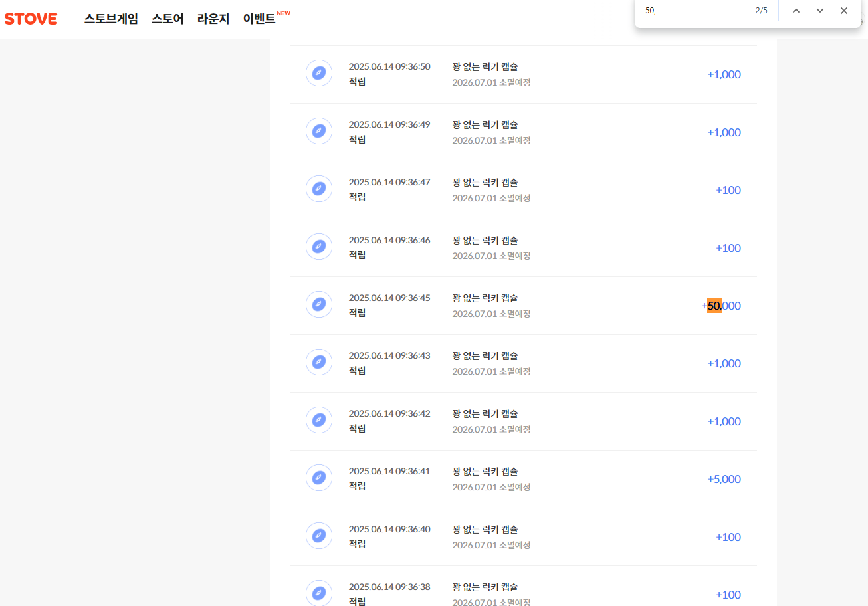Image resolution: width=868 pixels, height=606 pixels.
Task: Select timestamp 2025.06.14 09:36:43
Action: (389, 355)
